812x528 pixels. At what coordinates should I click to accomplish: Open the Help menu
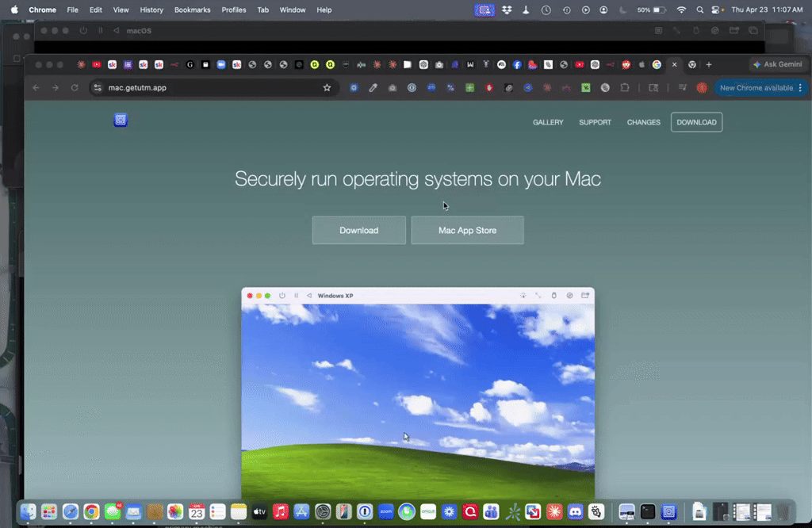(324, 10)
